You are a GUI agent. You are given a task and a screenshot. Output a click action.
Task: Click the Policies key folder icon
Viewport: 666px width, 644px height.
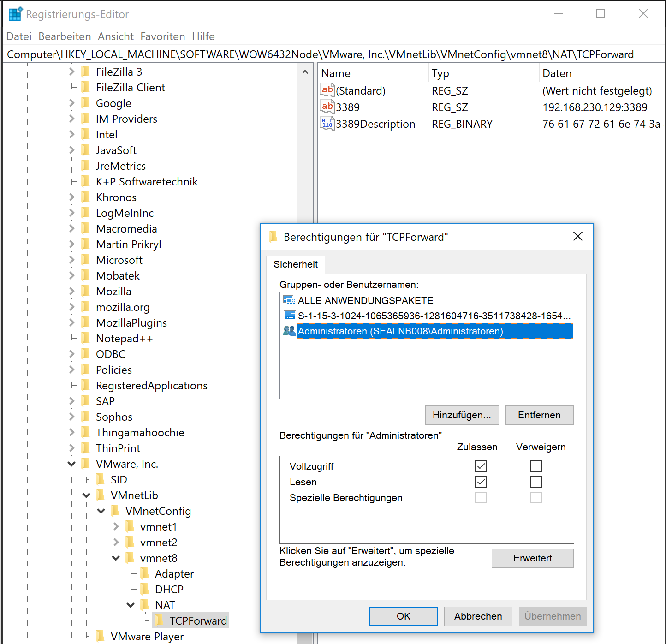(85, 370)
